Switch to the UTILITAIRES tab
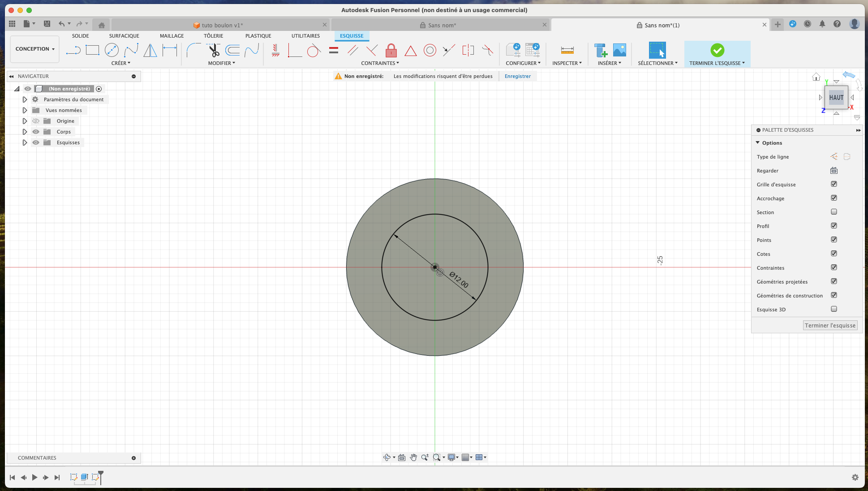This screenshot has height=491, width=868. pyautogui.click(x=305, y=36)
